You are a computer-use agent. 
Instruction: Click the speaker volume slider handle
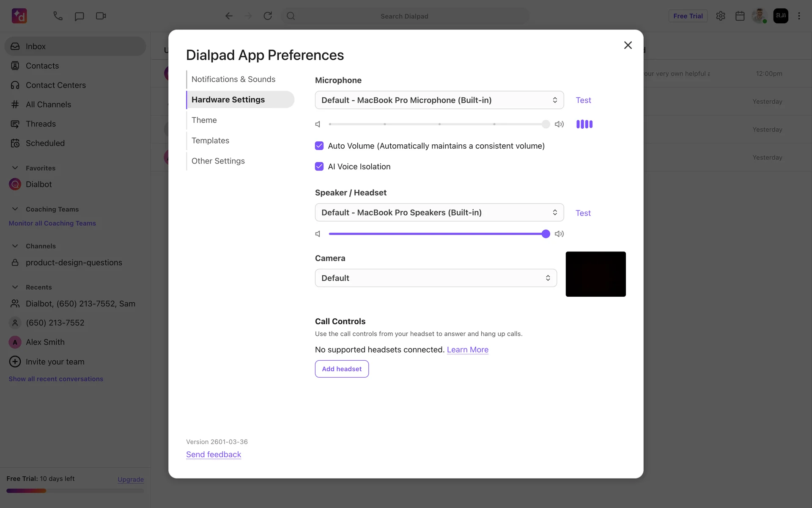546,234
